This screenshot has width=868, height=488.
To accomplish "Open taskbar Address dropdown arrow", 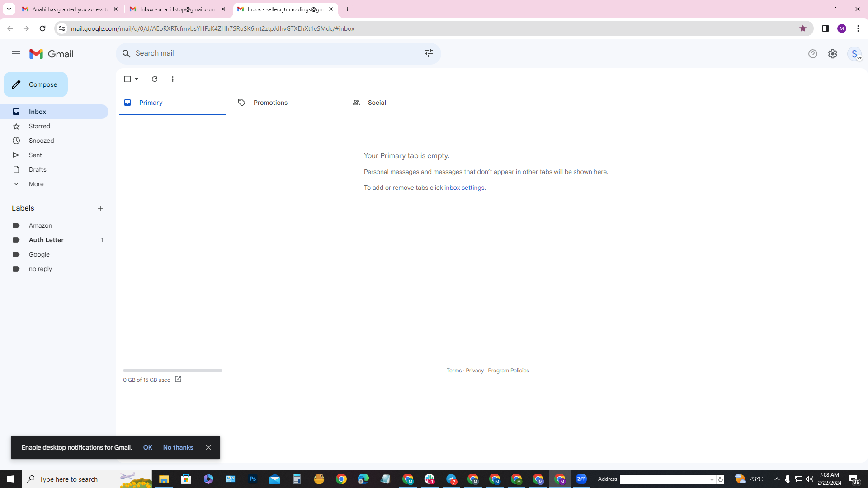I will [712, 479].
